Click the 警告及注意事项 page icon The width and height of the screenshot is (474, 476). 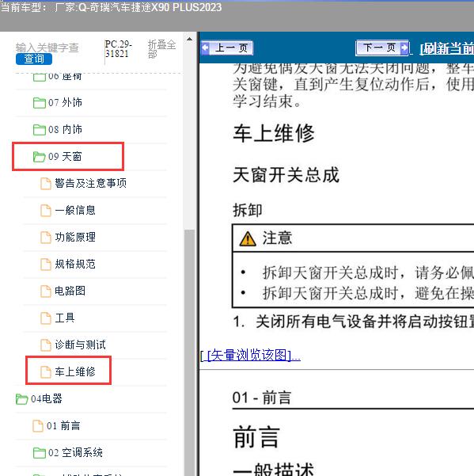tap(46, 184)
